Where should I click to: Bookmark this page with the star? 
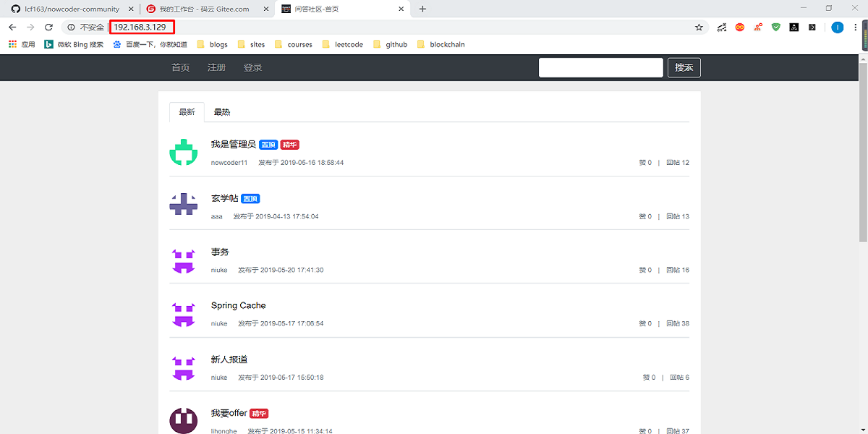point(699,27)
